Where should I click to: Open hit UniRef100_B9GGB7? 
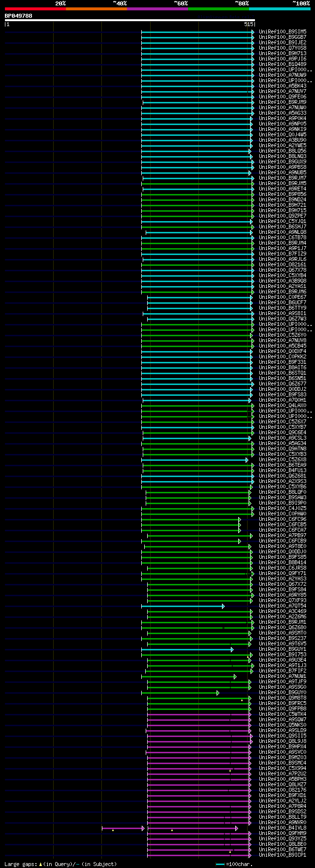click(283, 37)
